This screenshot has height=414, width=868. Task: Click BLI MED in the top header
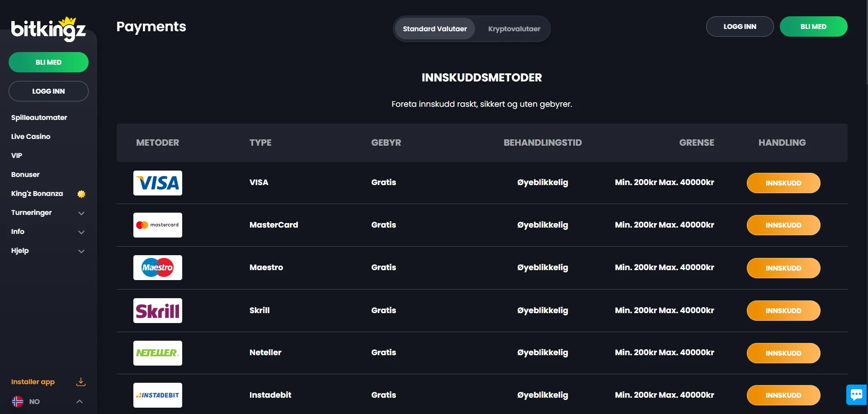(813, 26)
